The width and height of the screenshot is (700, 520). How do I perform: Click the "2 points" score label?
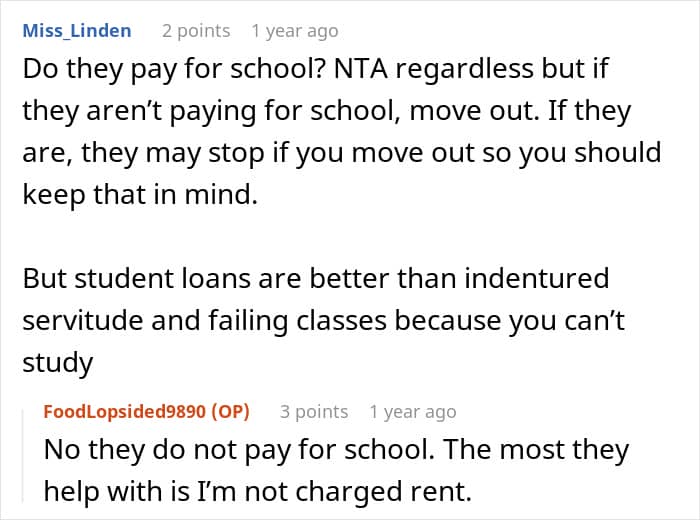click(x=196, y=31)
